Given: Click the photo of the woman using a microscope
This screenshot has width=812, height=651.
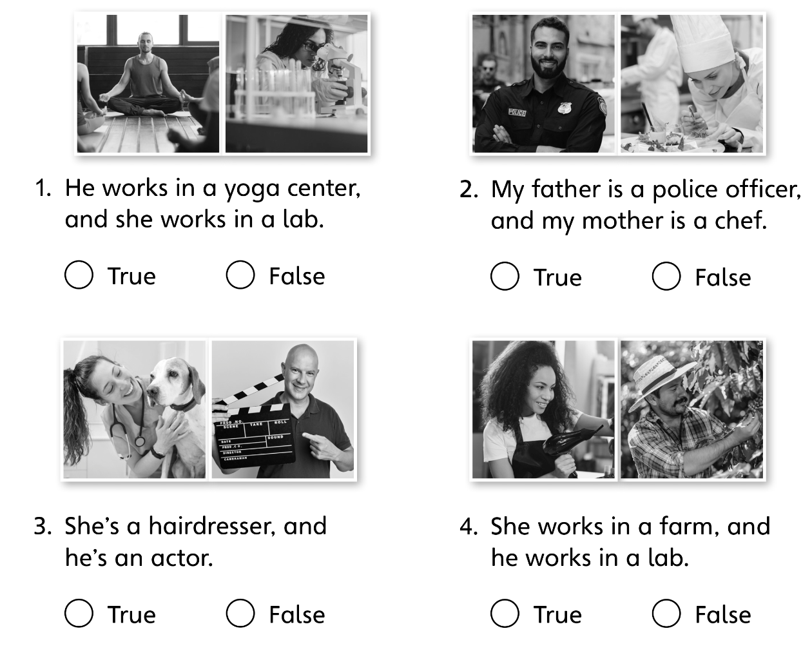Looking at the screenshot, I should pyautogui.click(x=296, y=84).
